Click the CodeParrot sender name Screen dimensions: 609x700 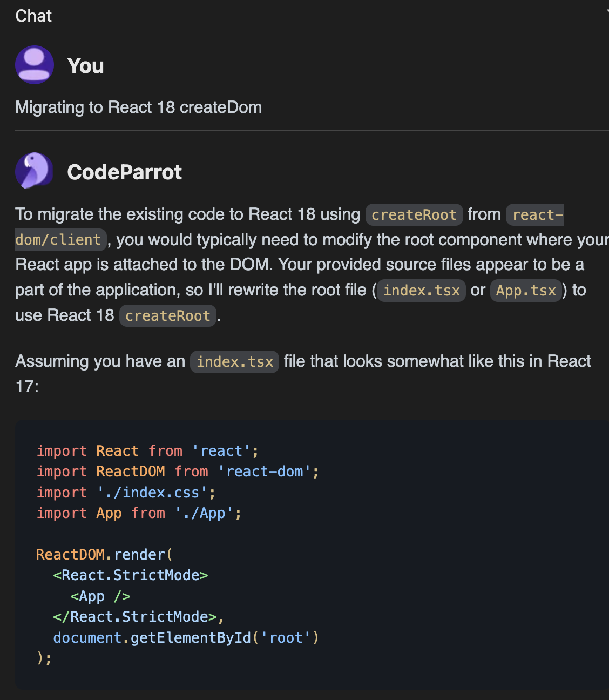pos(124,172)
